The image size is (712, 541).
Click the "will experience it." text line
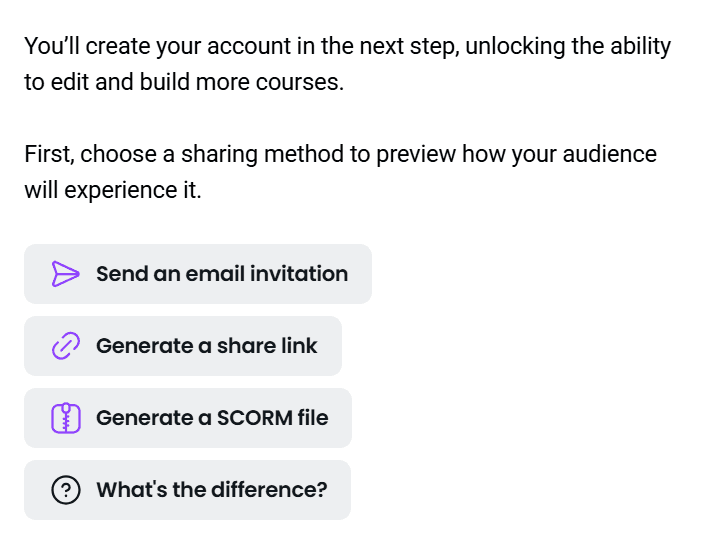coord(113,190)
